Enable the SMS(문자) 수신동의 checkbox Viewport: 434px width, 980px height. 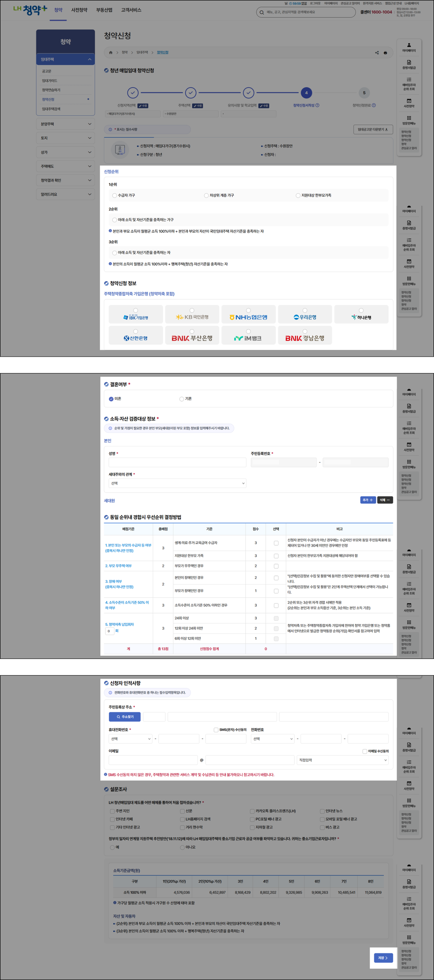216,730
